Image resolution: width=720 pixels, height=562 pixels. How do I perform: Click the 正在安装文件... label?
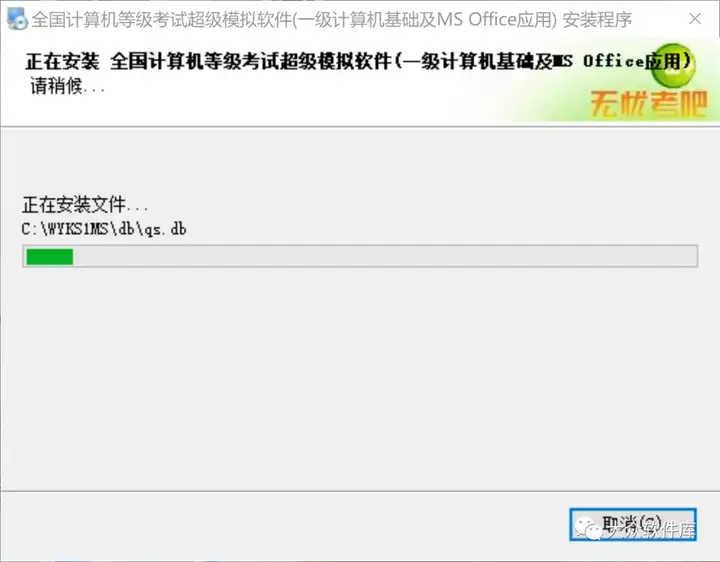click(85, 205)
